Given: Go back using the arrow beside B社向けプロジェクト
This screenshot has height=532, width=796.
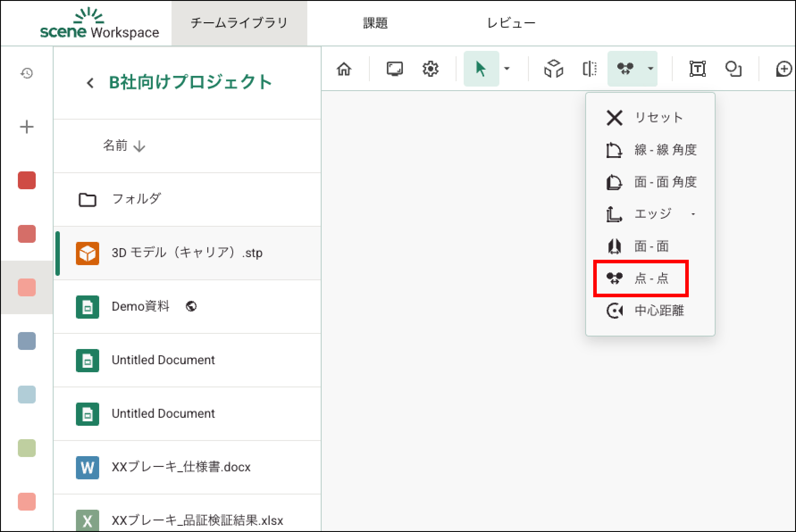Looking at the screenshot, I should (90, 83).
